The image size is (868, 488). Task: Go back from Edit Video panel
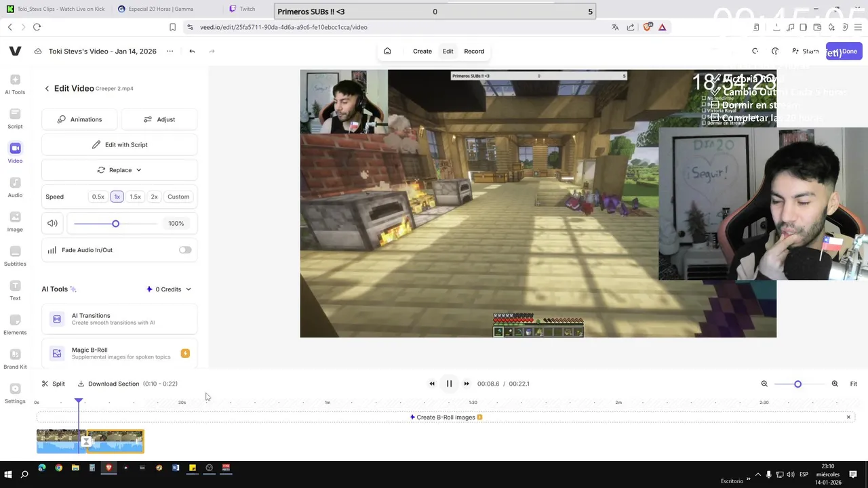(x=47, y=89)
